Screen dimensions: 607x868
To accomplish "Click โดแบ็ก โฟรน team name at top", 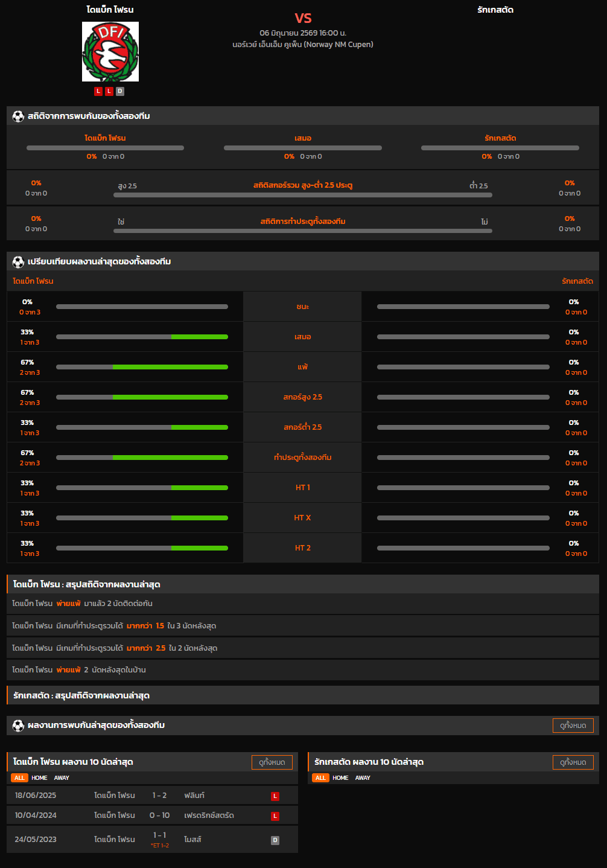I will [x=110, y=10].
